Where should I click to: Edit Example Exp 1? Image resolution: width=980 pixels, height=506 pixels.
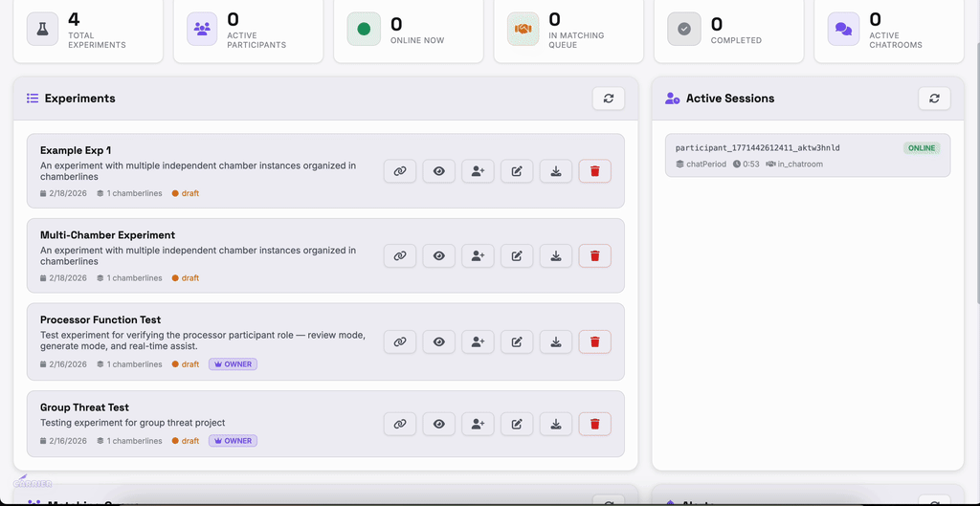[x=517, y=171]
